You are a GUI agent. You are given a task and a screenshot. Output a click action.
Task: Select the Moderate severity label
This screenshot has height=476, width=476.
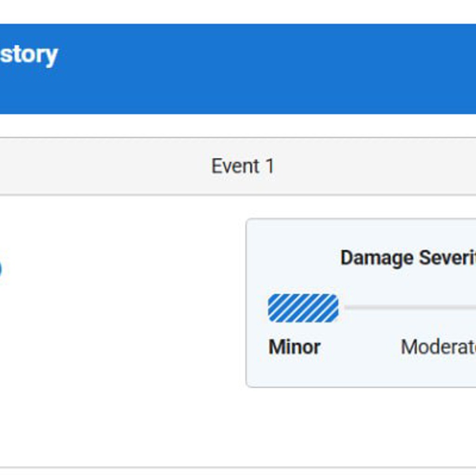coord(438,347)
